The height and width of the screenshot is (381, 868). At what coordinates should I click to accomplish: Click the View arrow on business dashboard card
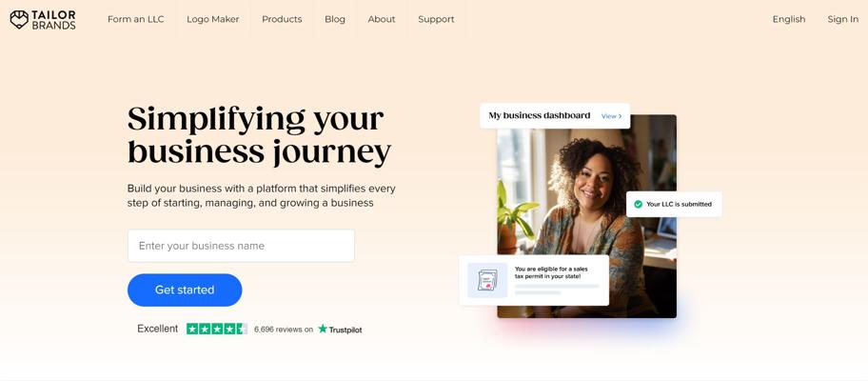tap(612, 116)
